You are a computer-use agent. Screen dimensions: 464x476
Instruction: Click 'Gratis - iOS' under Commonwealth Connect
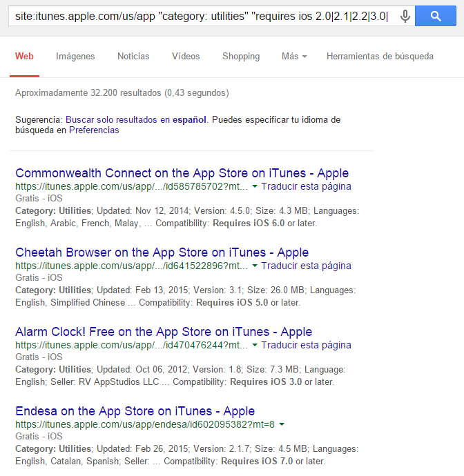39,198
